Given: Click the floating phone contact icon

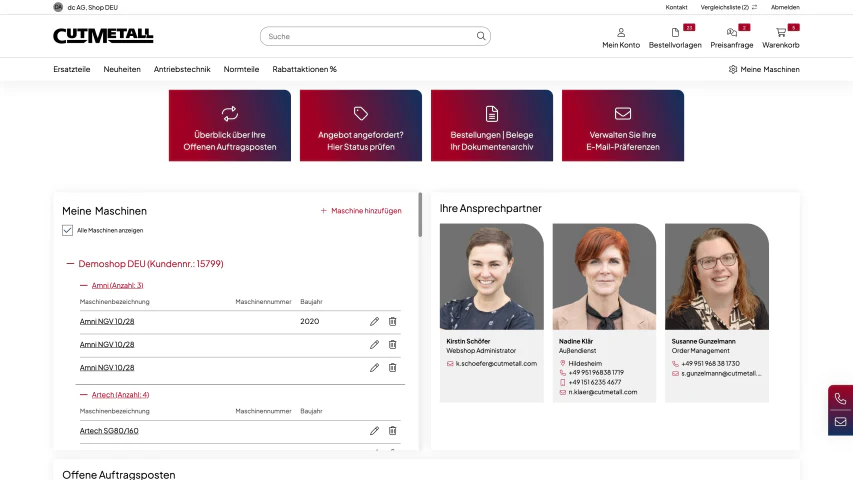Looking at the screenshot, I should [840, 398].
